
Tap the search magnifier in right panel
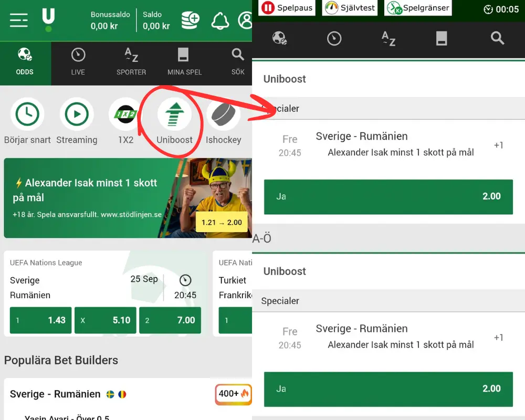point(497,38)
